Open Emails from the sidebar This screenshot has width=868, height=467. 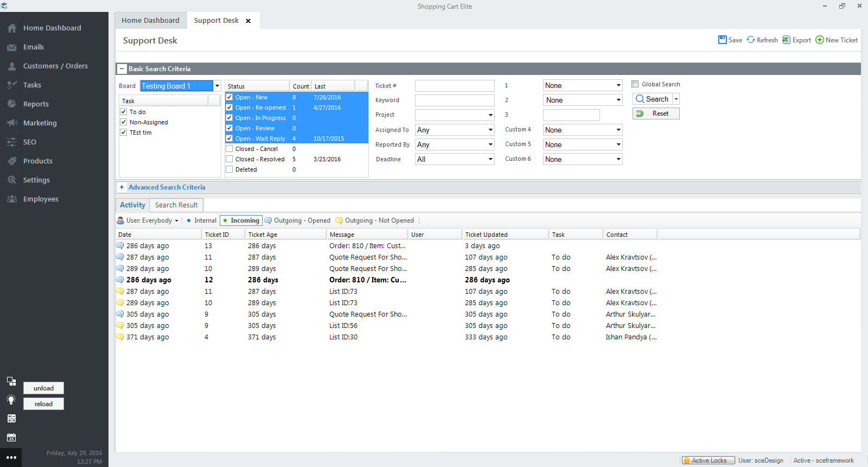(x=33, y=47)
